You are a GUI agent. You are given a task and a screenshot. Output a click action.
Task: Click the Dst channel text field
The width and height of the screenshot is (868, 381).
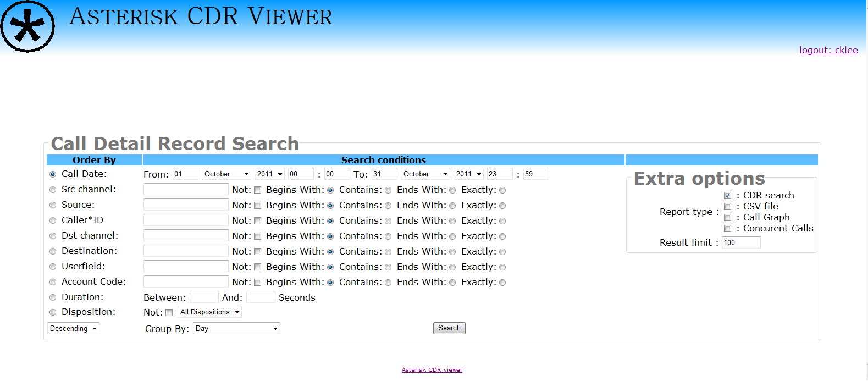click(186, 235)
